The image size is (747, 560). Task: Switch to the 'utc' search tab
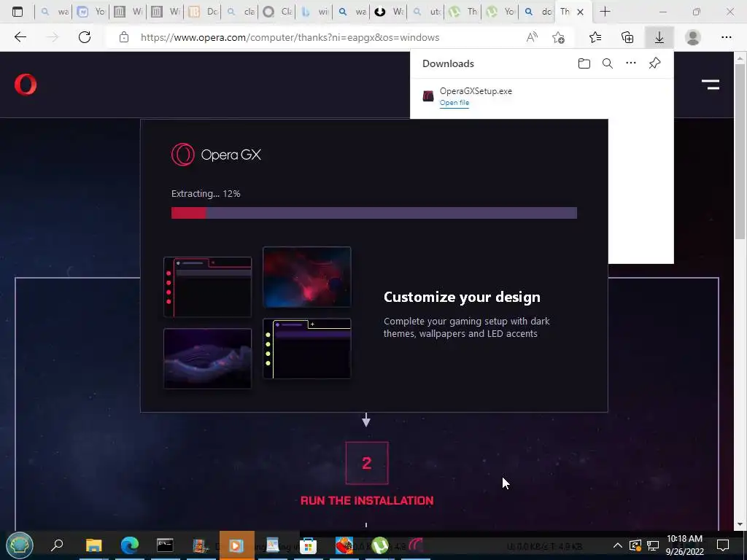[x=425, y=12]
